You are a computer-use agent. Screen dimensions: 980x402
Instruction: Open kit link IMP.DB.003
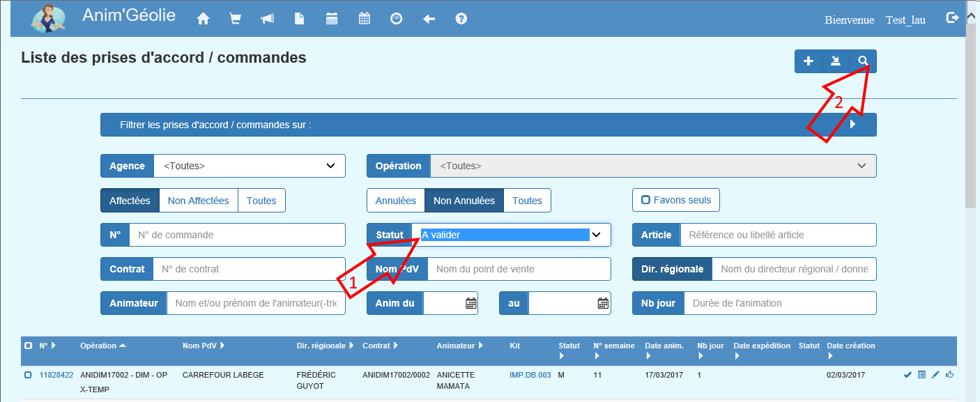click(530, 375)
